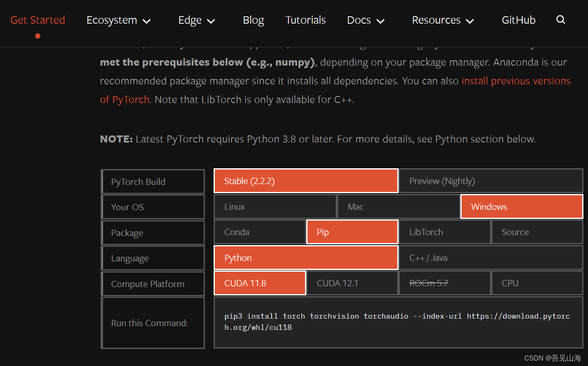Choose the Preview (Nightly) build
Image resolution: width=588 pixels, height=366 pixels.
(490, 181)
